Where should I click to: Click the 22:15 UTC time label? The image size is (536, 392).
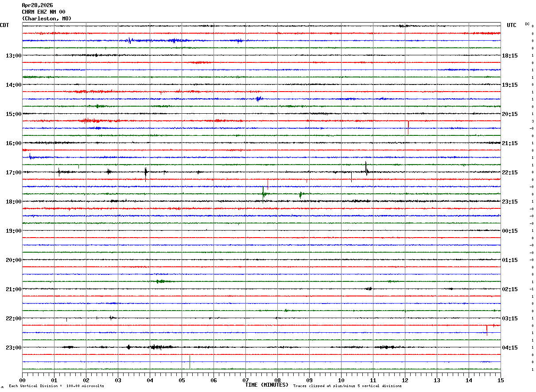tap(510, 173)
